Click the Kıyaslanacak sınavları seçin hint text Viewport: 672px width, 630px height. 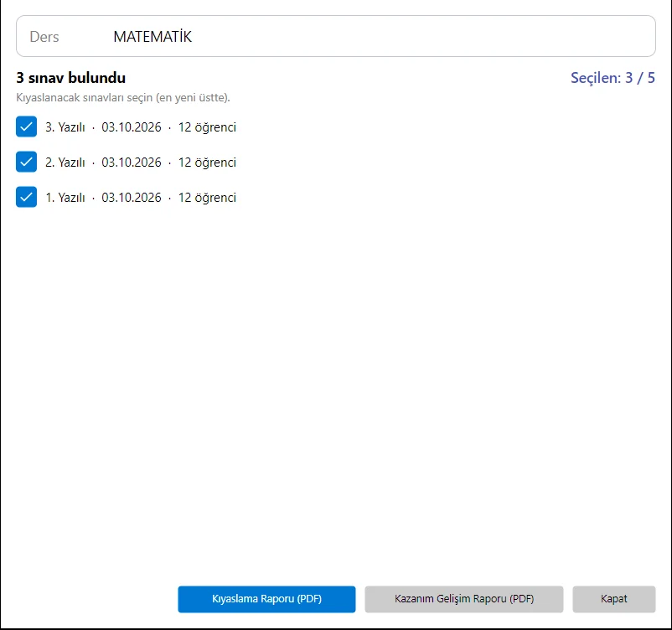(x=123, y=98)
